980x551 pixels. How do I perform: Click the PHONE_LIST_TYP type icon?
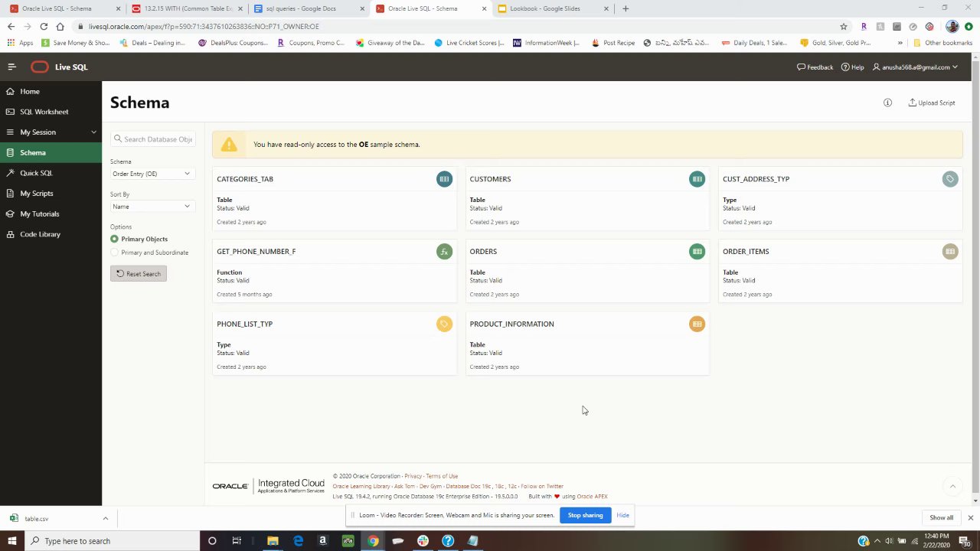coord(444,324)
